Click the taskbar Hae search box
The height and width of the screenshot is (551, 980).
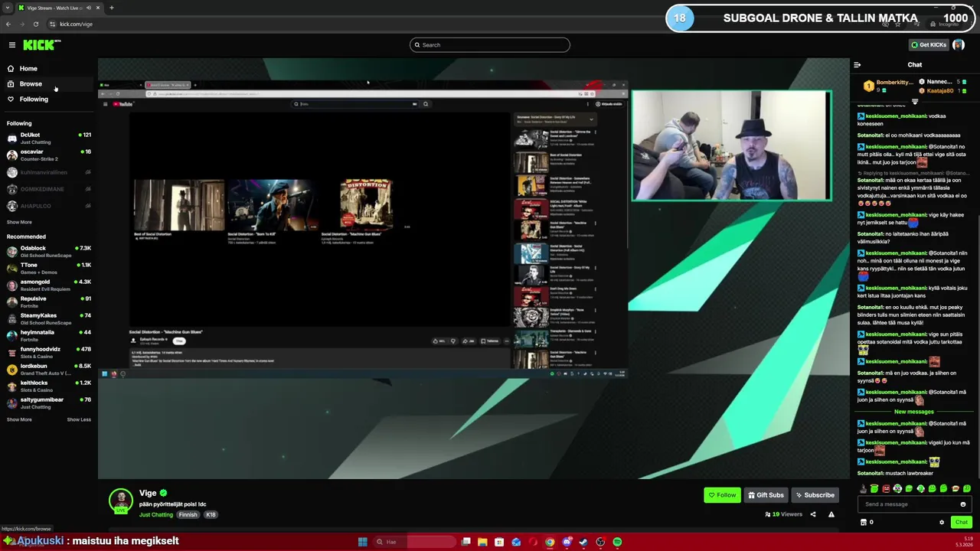pyautogui.click(x=413, y=542)
